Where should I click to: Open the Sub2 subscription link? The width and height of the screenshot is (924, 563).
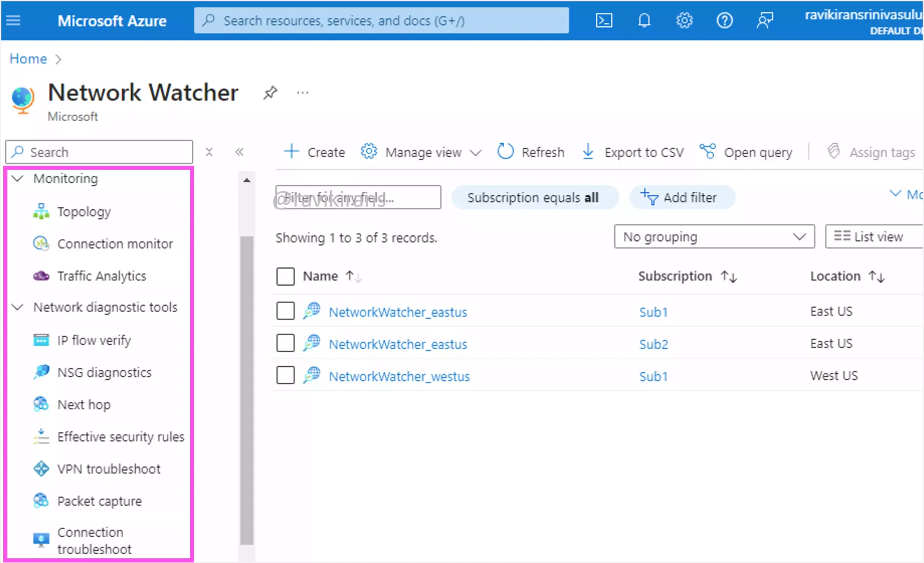(654, 344)
